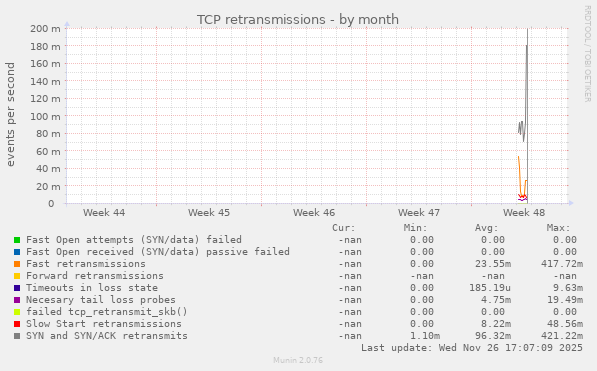The width and height of the screenshot is (597, 371).
Task: Click the 'Fast retransmissions' legend label
Action: click(x=86, y=264)
